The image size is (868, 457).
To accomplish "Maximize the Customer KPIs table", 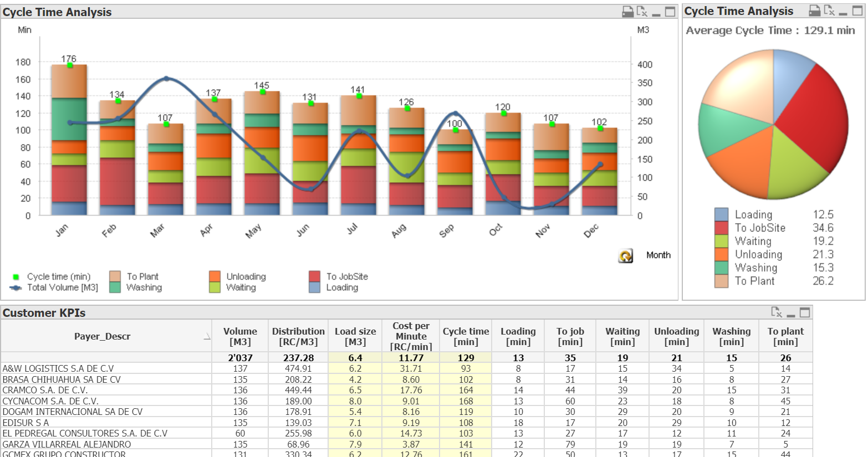I will (805, 312).
